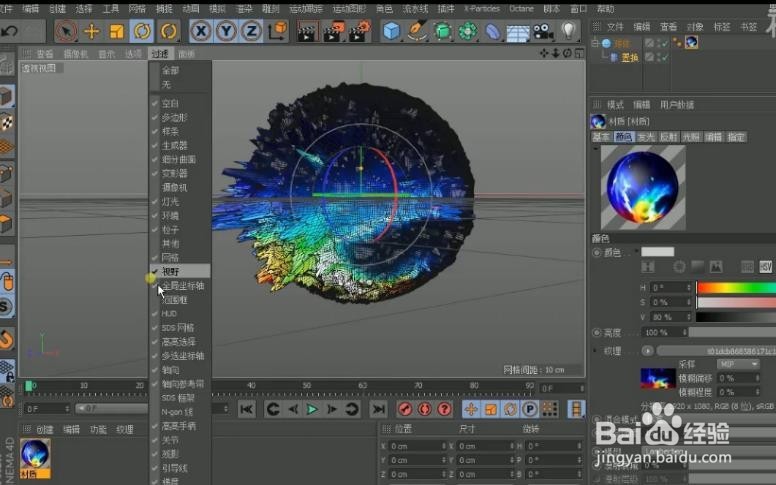Click the recent tool icon beside Rotate
Screen dimensions: 776x485
[x=169, y=31]
